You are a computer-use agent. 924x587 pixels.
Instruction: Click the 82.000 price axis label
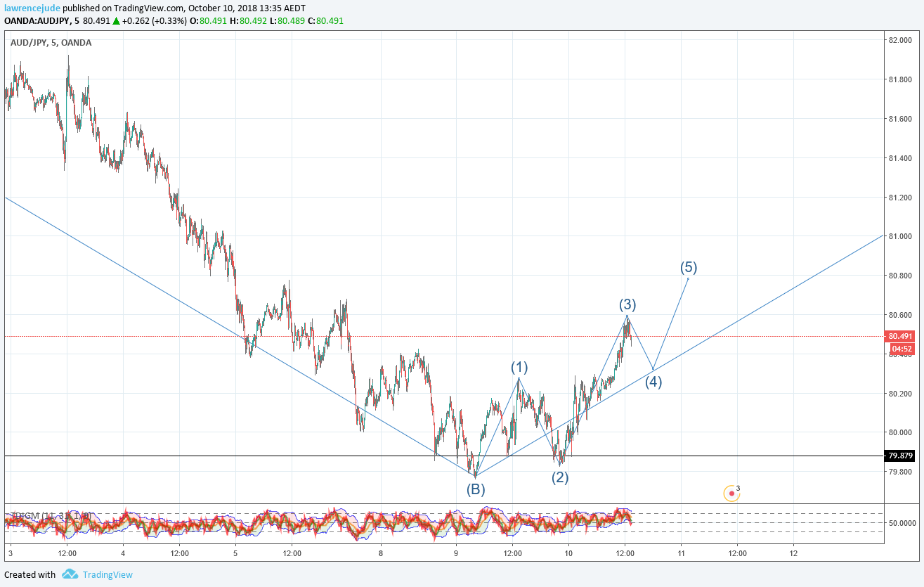coord(902,41)
